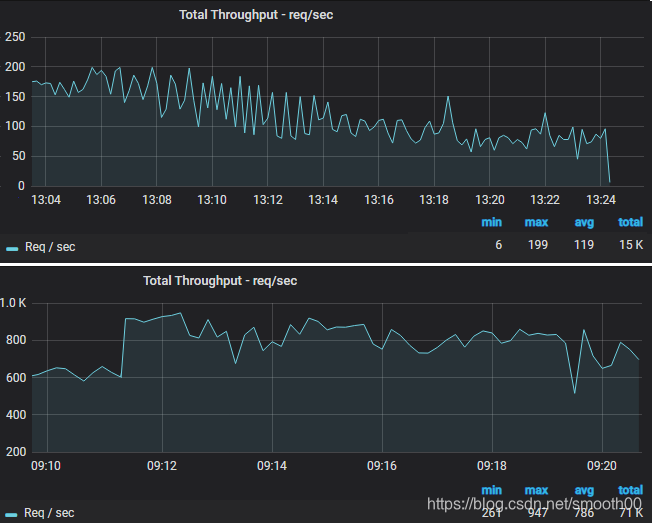Click the series color swatch in the upper legend
This screenshot has height=523, width=652.
click(x=12, y=249)
